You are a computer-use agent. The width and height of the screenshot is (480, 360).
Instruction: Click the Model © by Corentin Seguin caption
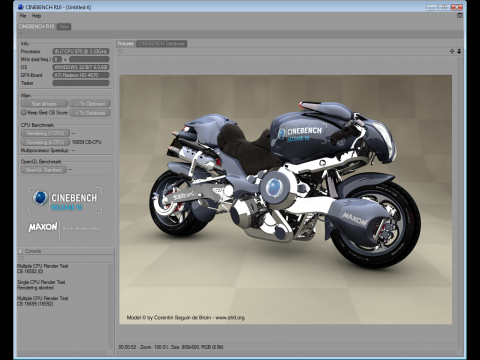186,318
